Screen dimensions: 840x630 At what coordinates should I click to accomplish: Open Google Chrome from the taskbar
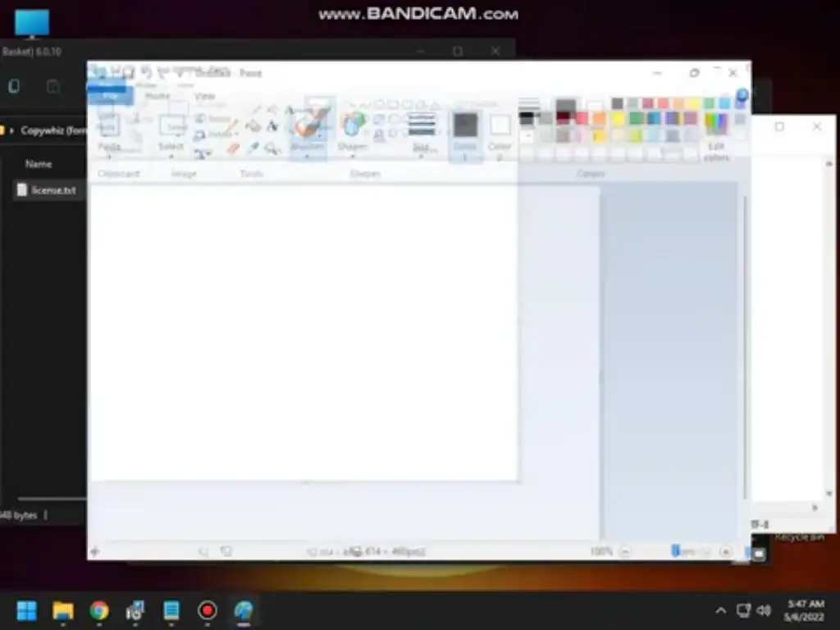pyautogui.click(x=99, y=610)
